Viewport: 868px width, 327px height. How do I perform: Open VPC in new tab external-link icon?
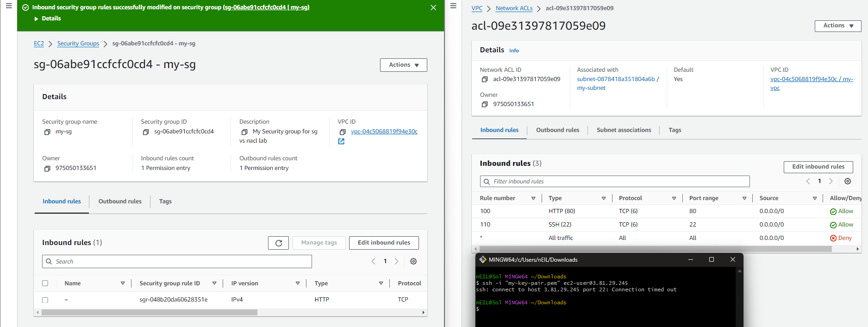click(x=341, y=141)
